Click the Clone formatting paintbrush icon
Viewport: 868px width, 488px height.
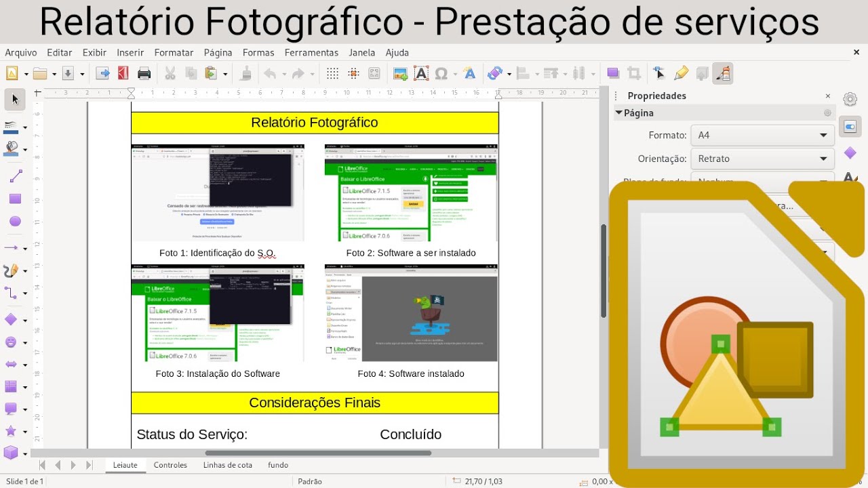click(246, 73)
